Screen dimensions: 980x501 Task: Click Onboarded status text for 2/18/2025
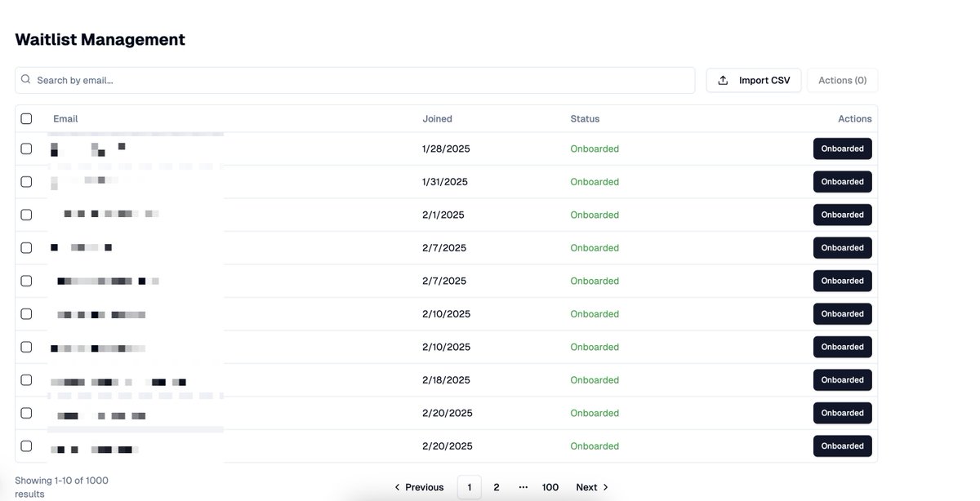point(595,379)
